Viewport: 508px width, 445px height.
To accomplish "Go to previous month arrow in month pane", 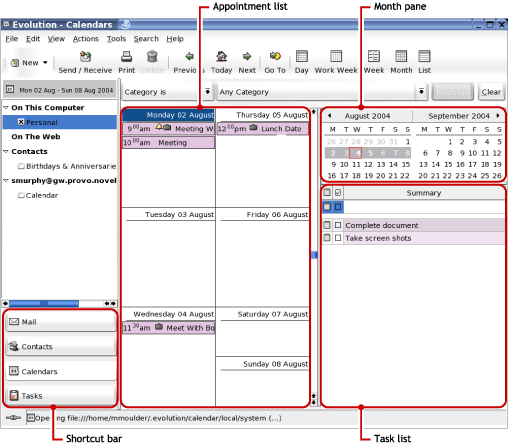I will 329,116.
